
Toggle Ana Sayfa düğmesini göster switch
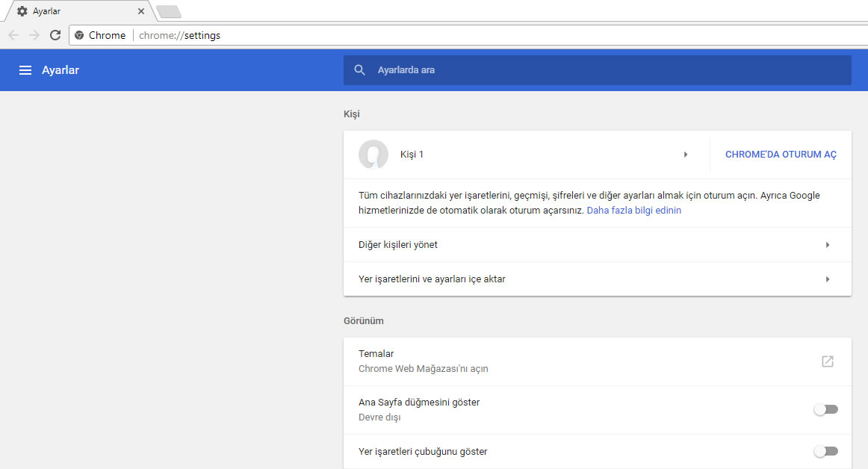(x=825, y=410)
